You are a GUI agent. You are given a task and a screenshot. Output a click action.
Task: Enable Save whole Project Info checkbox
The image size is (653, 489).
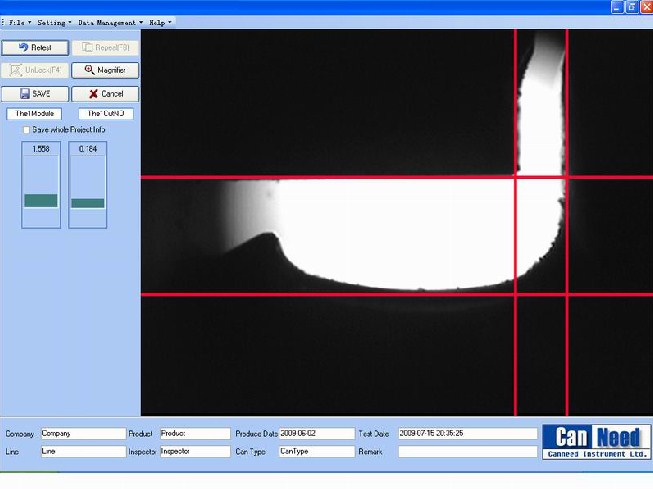(x=27, y=130)
